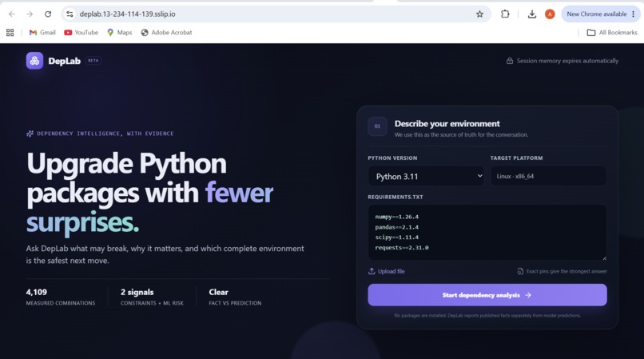644x359 pixels.
Task: Click the DepLab logo icon
Action: point(34,61)
